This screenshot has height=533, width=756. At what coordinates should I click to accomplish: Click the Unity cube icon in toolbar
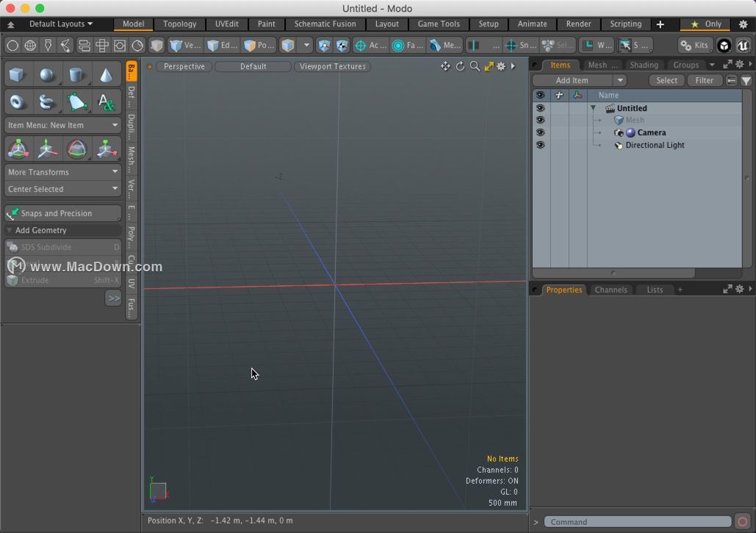coord(724,46)
